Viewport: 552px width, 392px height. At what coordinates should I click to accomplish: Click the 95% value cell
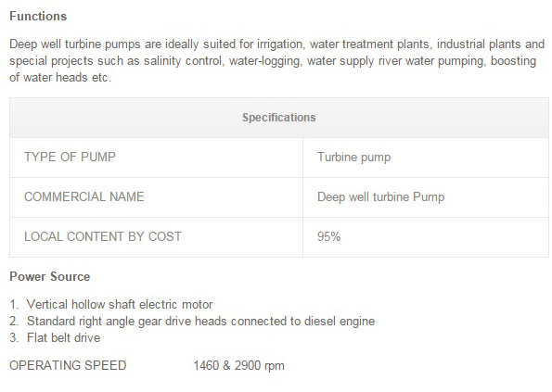pos(426,236)
